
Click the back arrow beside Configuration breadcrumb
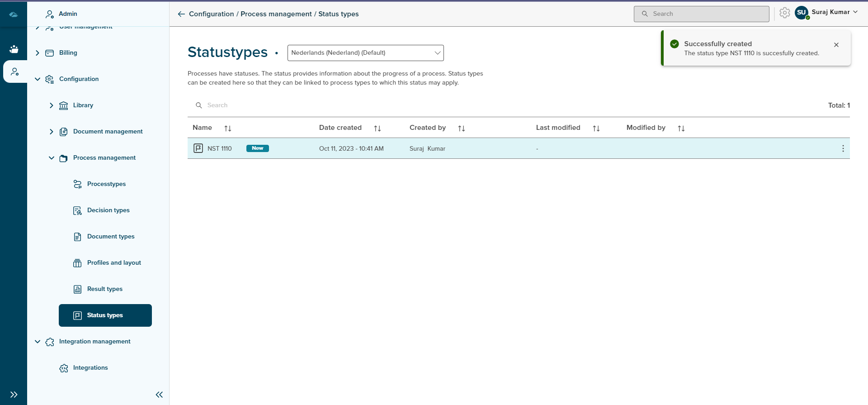tap(181, 14)
